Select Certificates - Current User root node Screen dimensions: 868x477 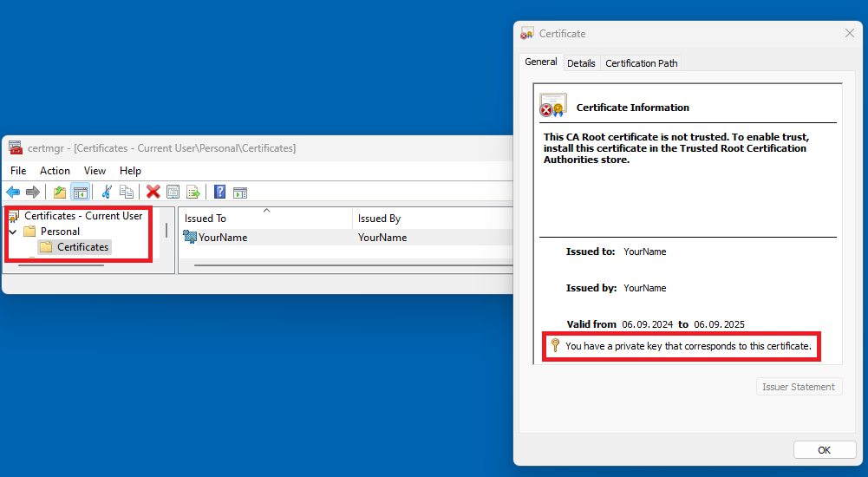point(83,216)
